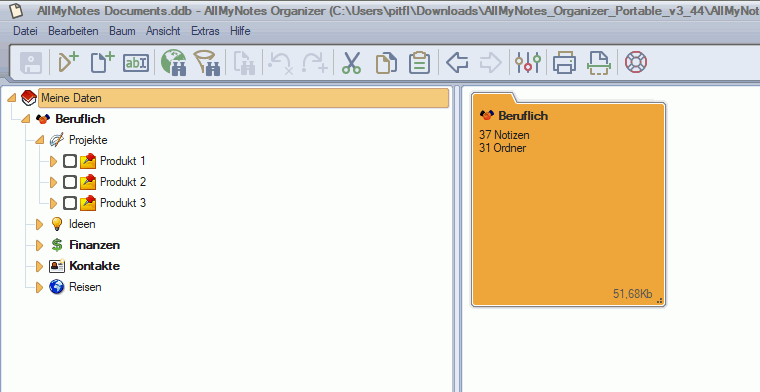Click the Projekte drawing tools icon
The image size is (760, 392).
pos(57,140)
